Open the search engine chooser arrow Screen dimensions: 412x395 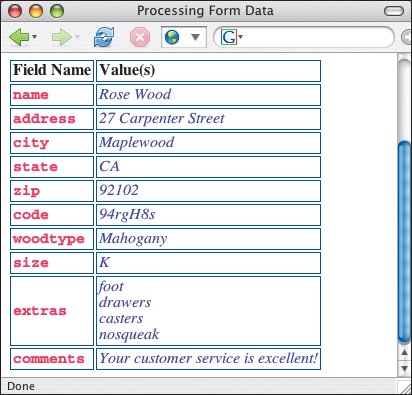[241, 37]
